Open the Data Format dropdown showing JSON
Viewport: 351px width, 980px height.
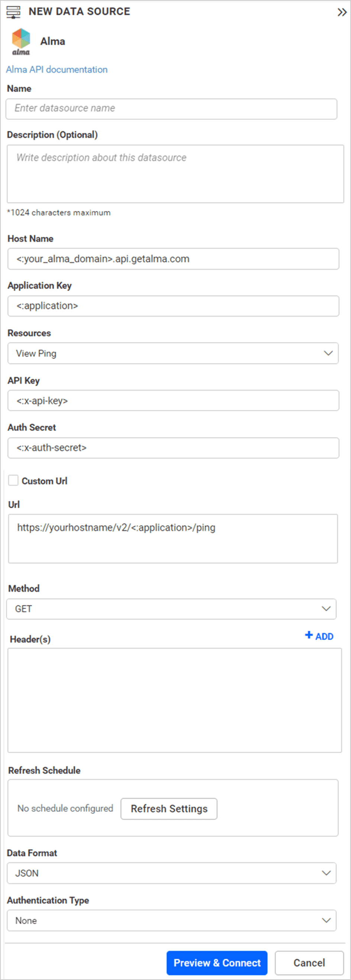171,873
